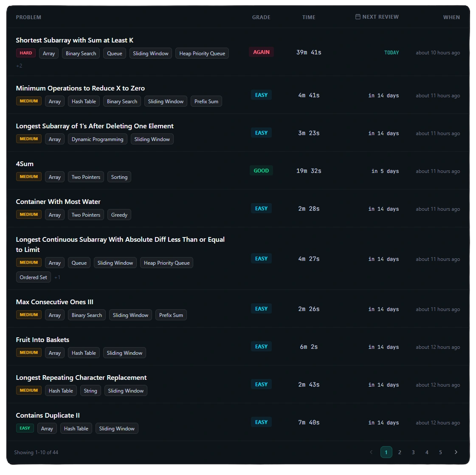This screenshot has width=476, height=475.
Task: Click the GOOD grade badge on 4Sum
Action: pyautogui.click(x=262, y=171)
